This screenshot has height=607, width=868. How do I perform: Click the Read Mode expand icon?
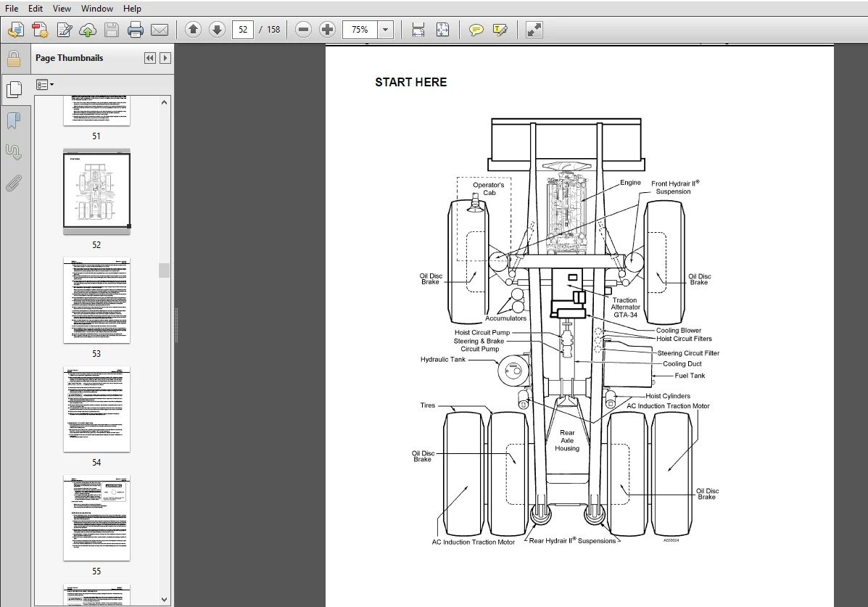534,30
